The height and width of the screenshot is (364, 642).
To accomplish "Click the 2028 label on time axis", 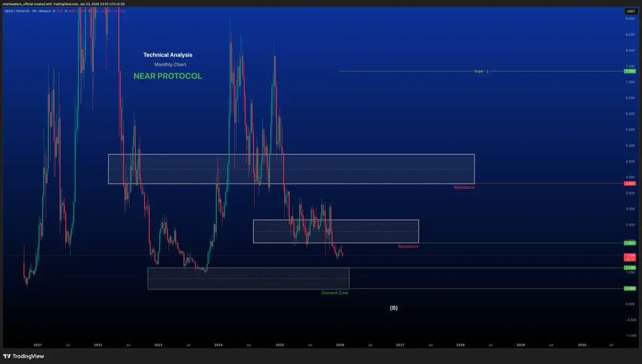I will click(x=460, y=346).
